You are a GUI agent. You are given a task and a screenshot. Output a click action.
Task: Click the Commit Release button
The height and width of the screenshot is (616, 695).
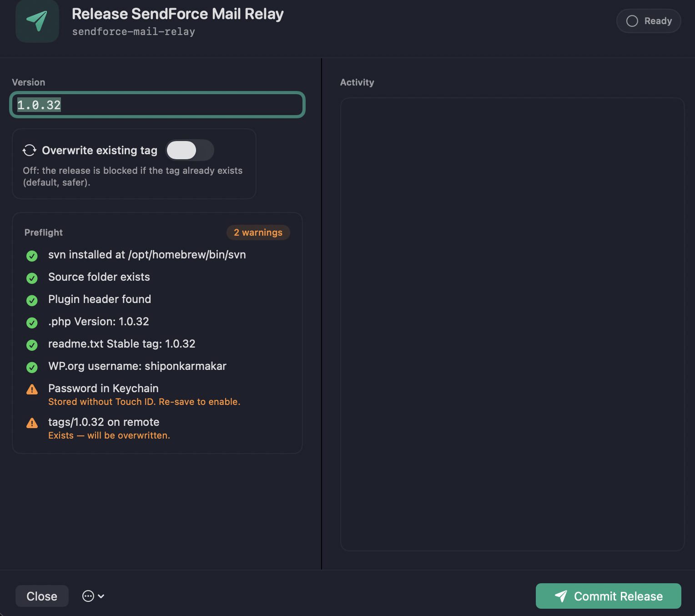609,596
